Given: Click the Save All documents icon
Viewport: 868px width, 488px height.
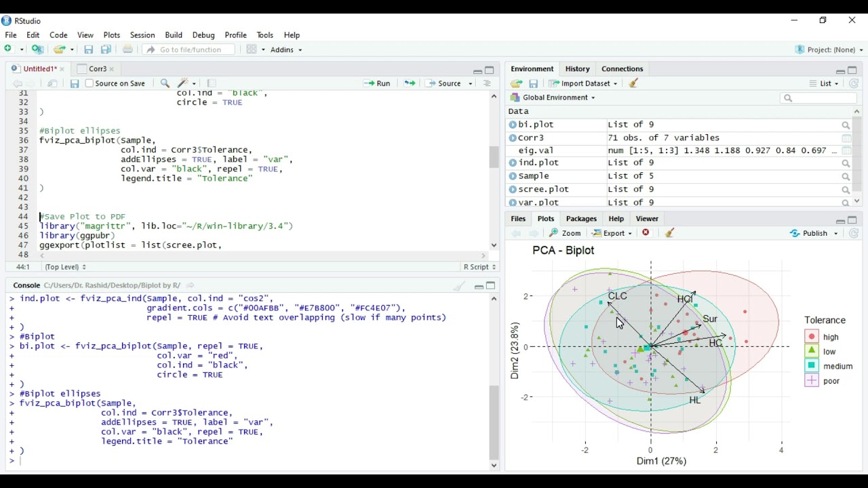Looking at the screenshot, I should coord(106,49).
